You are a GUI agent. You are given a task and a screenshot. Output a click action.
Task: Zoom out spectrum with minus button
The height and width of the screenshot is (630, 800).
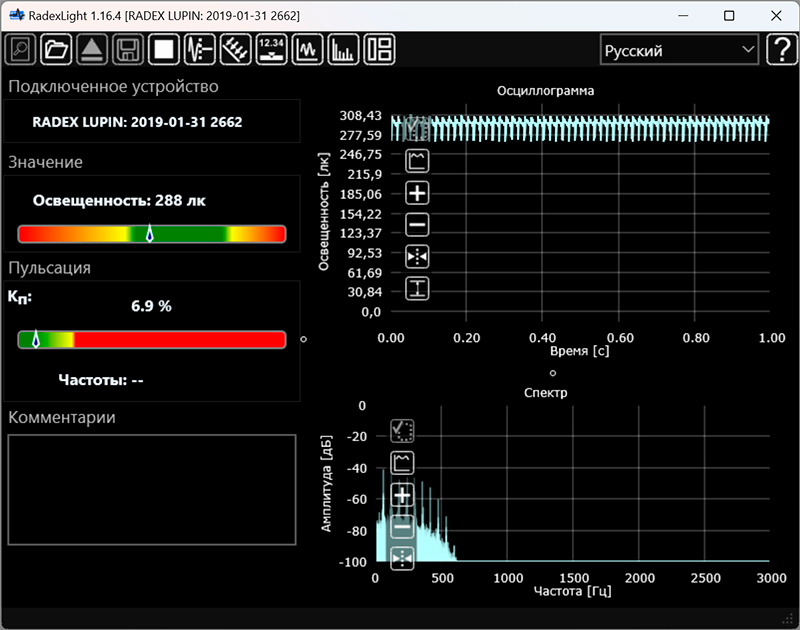(x=403, y=527)
